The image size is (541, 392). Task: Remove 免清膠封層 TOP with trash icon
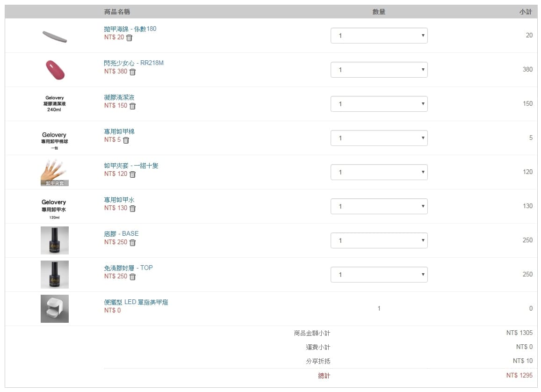point(133,277)
